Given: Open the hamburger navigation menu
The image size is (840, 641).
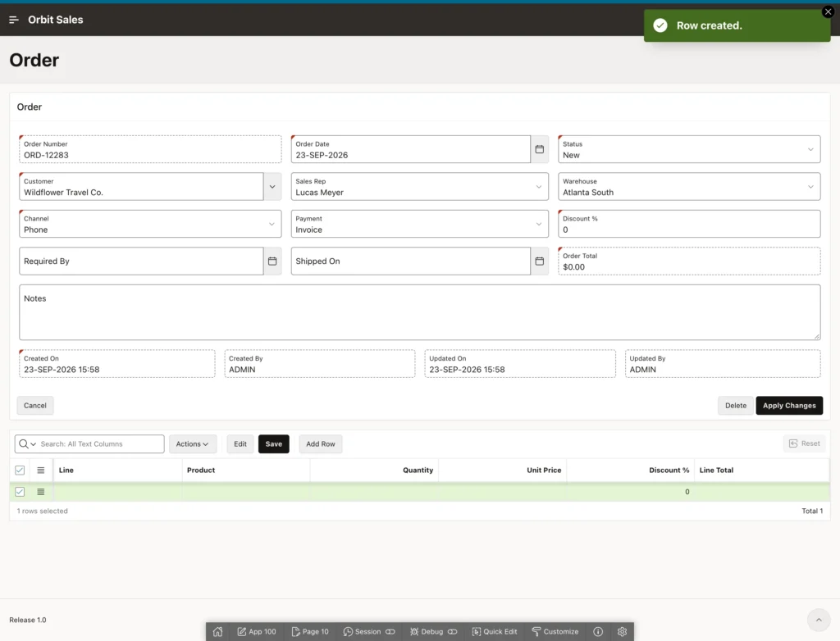Looking at the screenshot, I should (x=14, y=20).
